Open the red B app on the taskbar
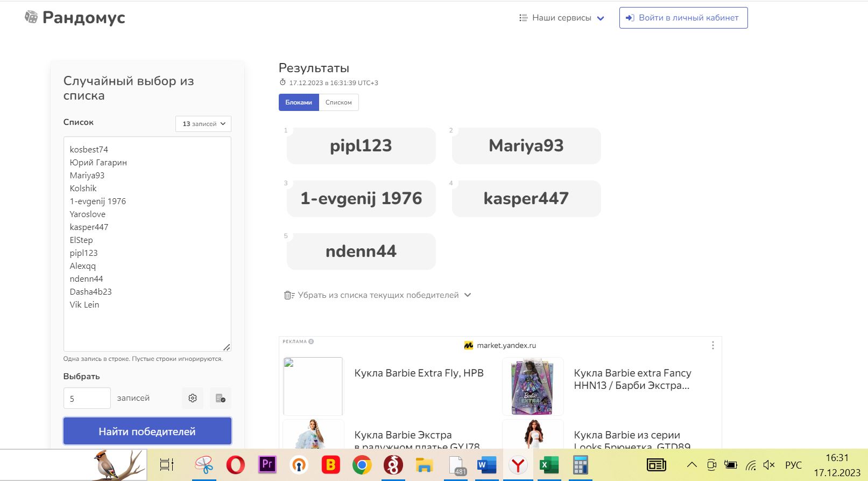The height and width of the screenshot is (481, 868). [330, 464]
